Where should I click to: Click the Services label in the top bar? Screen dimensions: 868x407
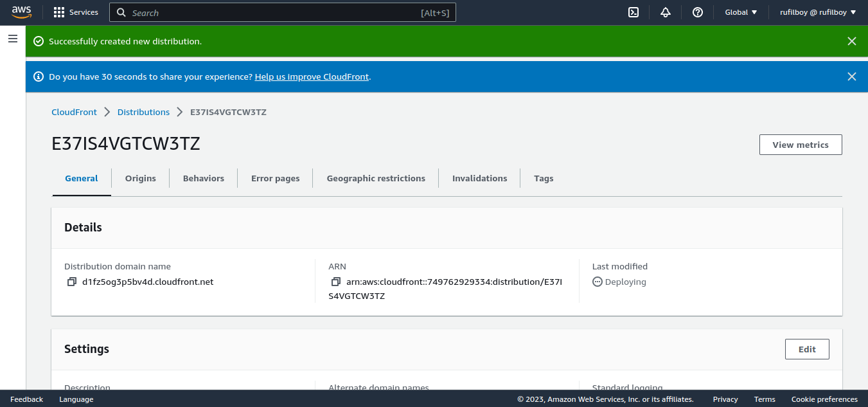pos(84,12)
